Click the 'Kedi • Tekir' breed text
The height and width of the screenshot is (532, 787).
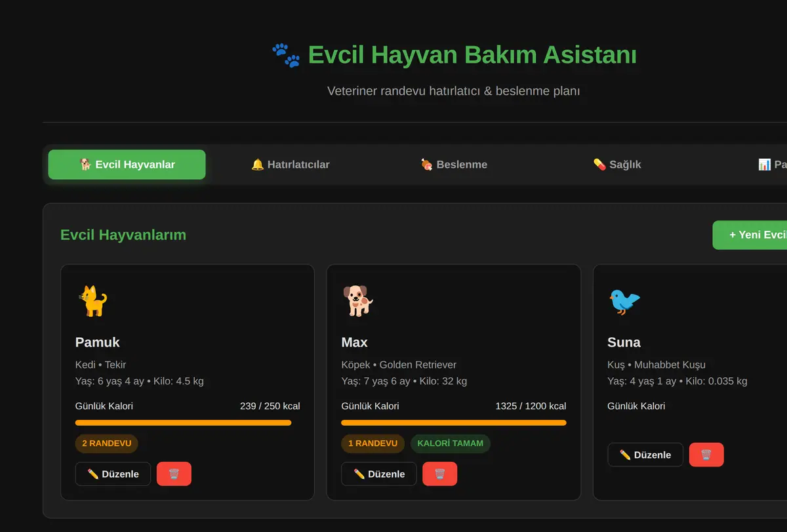tap(101, 365)
